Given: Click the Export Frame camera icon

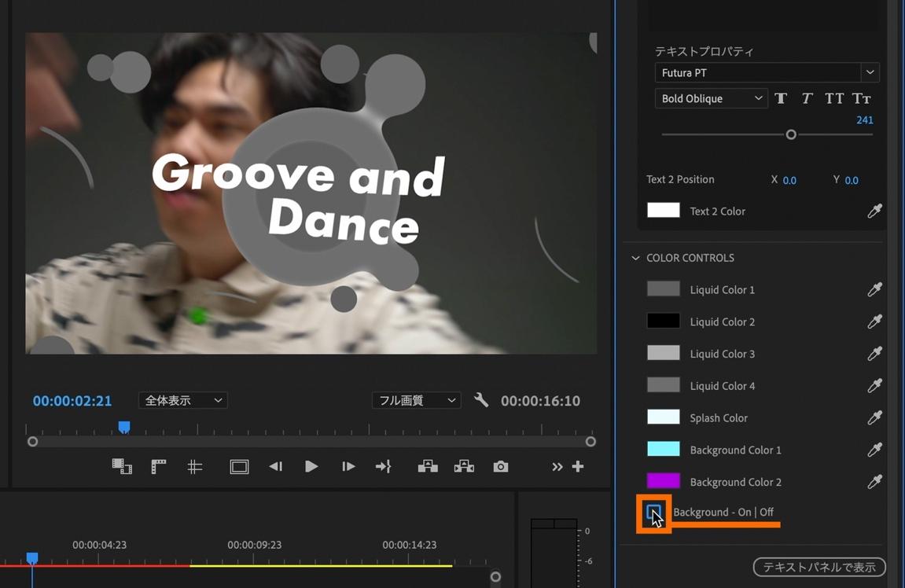Looking at the screenshot, I should [x=500, y=466].
